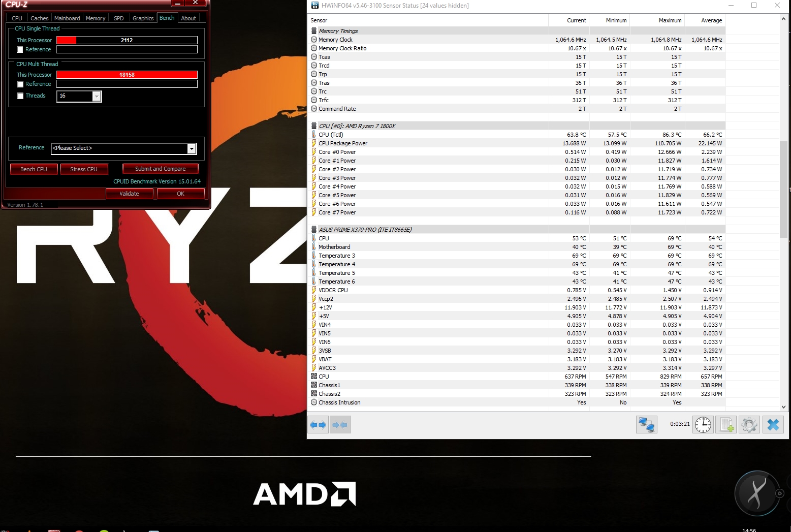Click the CPU (Tctl) current value 63.8 °C
This screenshot has height=532, width=791.
576,135
